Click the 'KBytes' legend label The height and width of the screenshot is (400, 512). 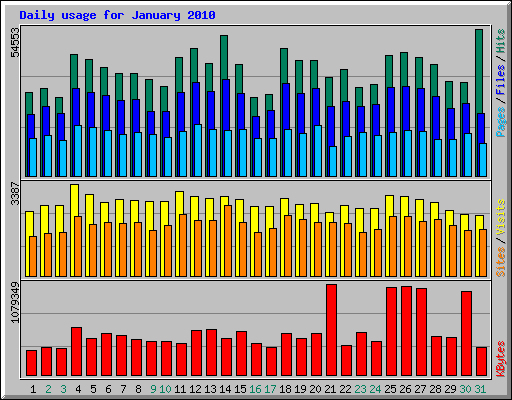pyautogui.click(x=500, y=359)
